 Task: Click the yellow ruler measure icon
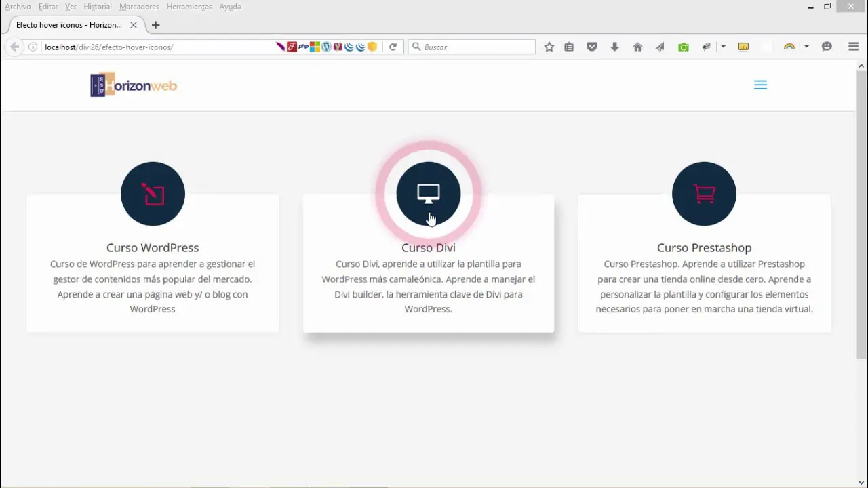743,47
